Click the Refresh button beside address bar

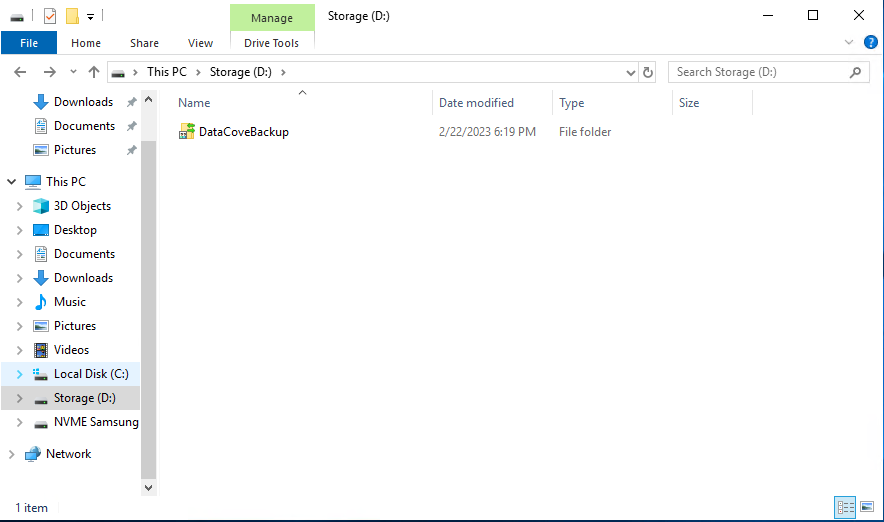coord(648,72)
